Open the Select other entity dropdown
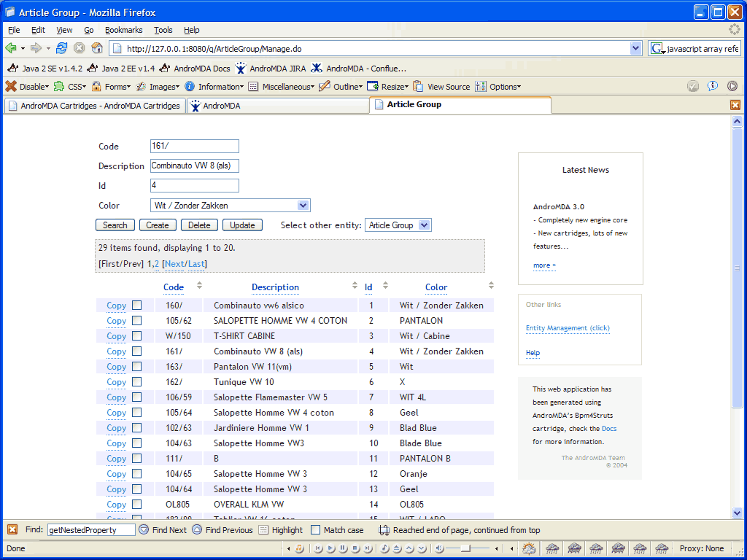747x560 pixels. (x=398, y=225)
